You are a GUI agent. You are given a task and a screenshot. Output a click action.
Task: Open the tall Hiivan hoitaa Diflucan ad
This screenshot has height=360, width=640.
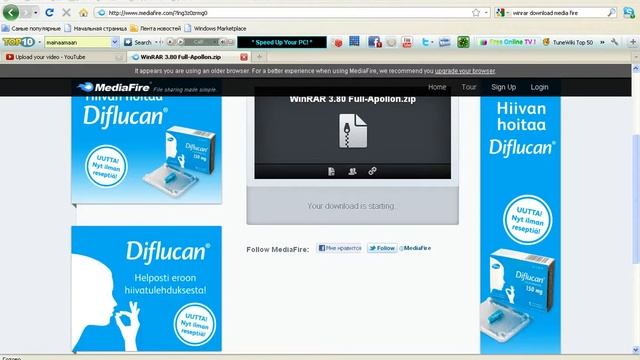click(520, 225)
